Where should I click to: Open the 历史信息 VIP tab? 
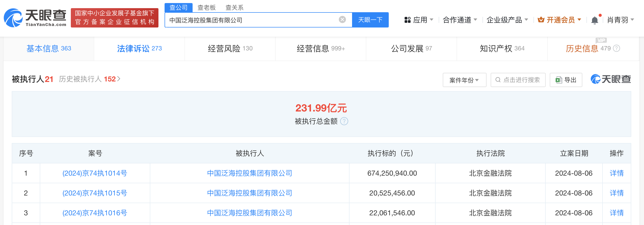(x=593, y=48)
